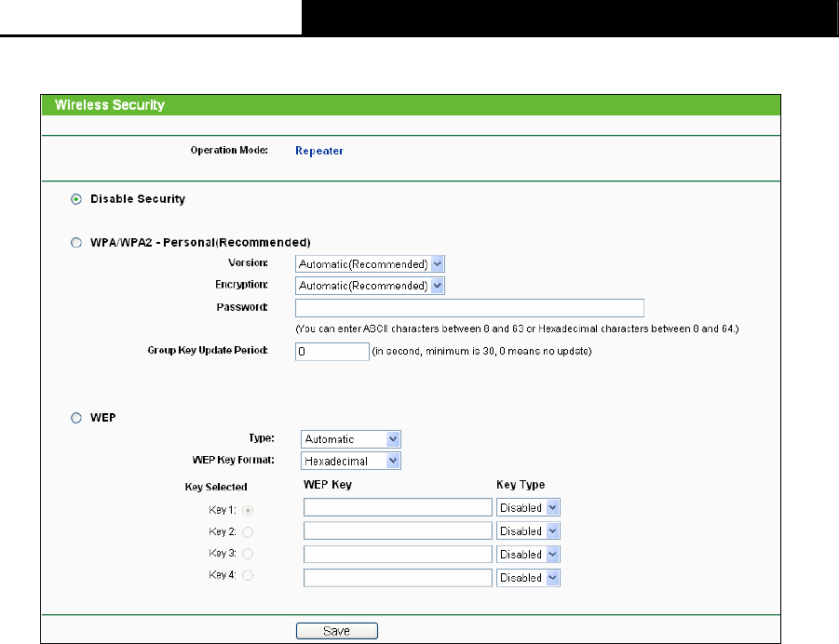Open the WPA Encryption dropdown
The width and height of the screenshot is (839, 644).
(x=370, y=286)
